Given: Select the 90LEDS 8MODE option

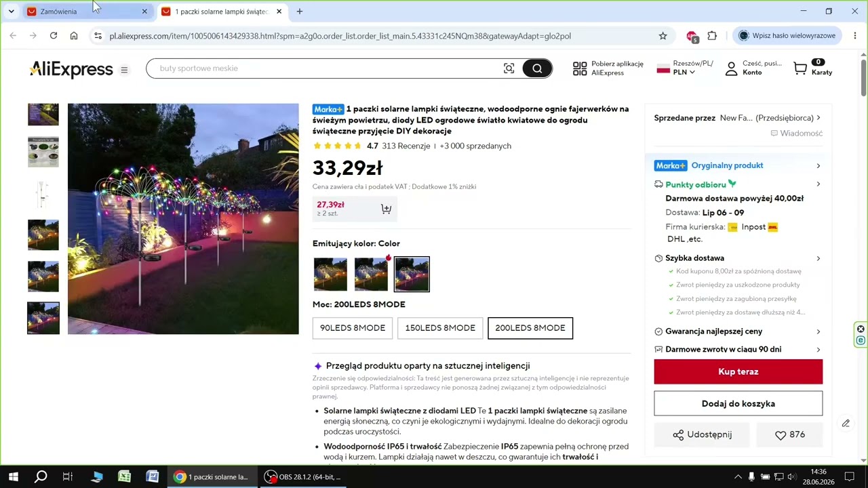Looking at the screenshot, I should (x=353, y=328).
